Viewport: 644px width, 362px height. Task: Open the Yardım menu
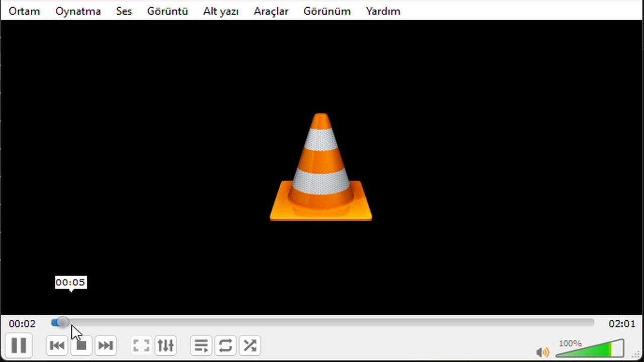coord(382,11)
